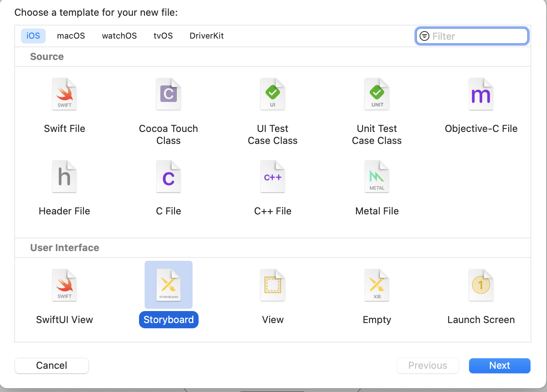Select the Metal File icon
The width and height of the screenshot is (547, 392).
(377, 177)
